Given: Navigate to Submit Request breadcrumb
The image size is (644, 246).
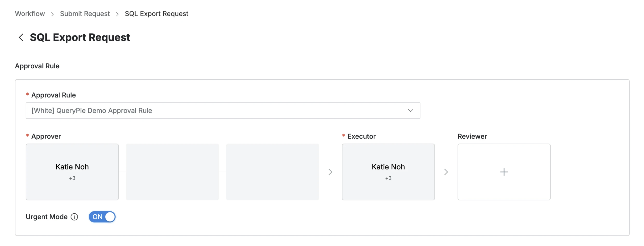Looking at the screenshot, I should 85,14.
